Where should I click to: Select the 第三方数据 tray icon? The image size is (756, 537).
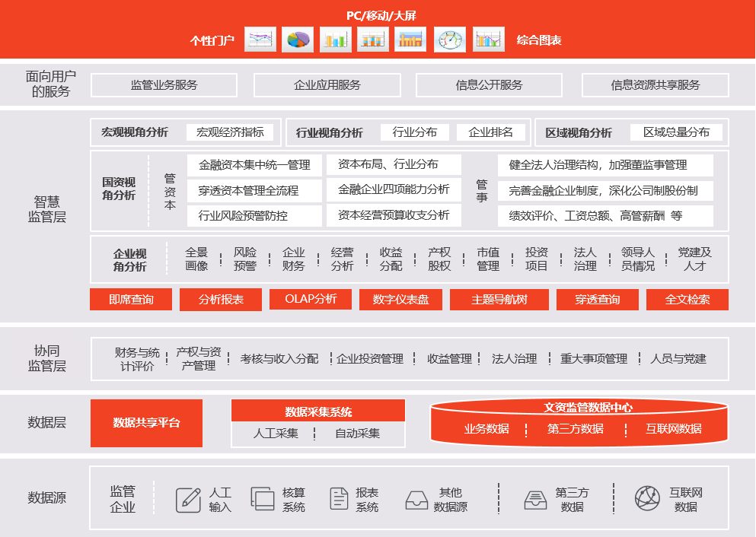(535, 500)
